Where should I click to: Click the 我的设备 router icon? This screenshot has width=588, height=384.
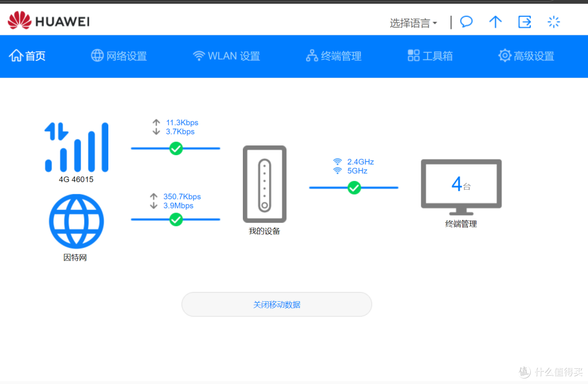(x=265, y=184)
